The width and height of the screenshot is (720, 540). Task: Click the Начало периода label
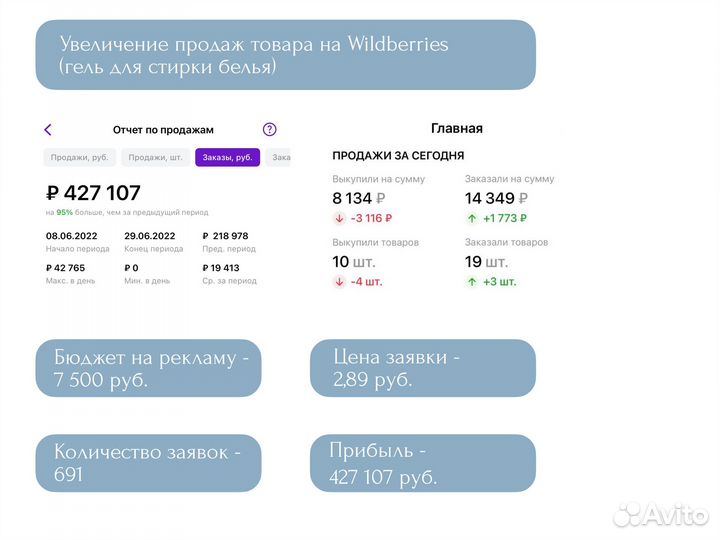pos(78,249)
